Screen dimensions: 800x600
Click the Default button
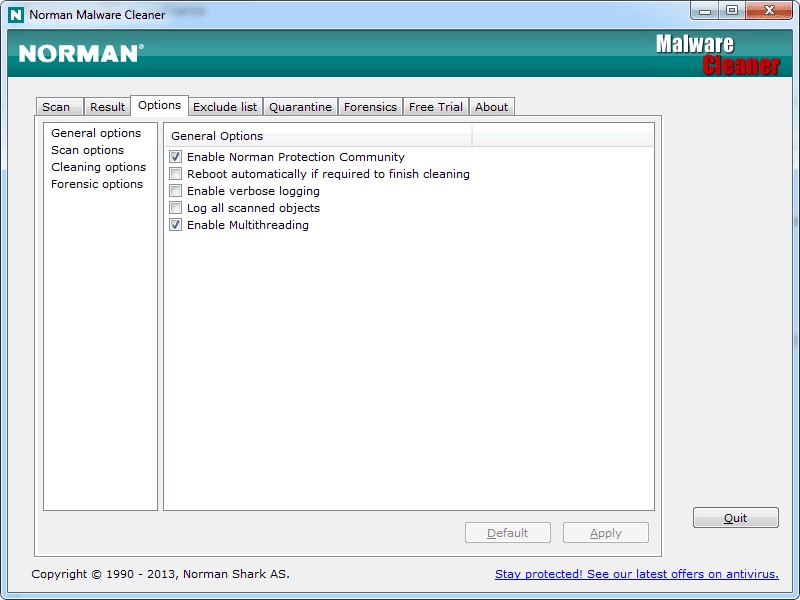[x=508, y=533]
